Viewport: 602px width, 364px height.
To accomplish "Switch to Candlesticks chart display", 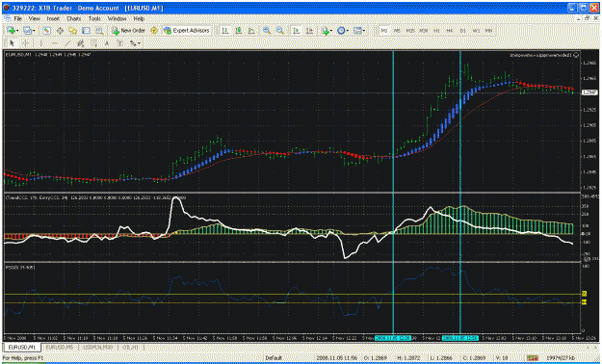I will point(239,31).
